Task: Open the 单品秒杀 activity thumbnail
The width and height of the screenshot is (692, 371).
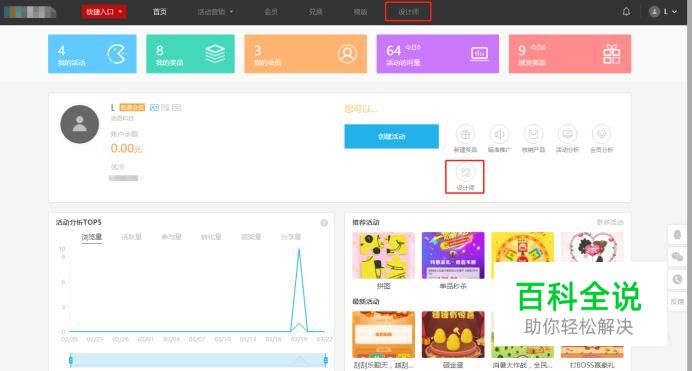Action: (453, 255)
